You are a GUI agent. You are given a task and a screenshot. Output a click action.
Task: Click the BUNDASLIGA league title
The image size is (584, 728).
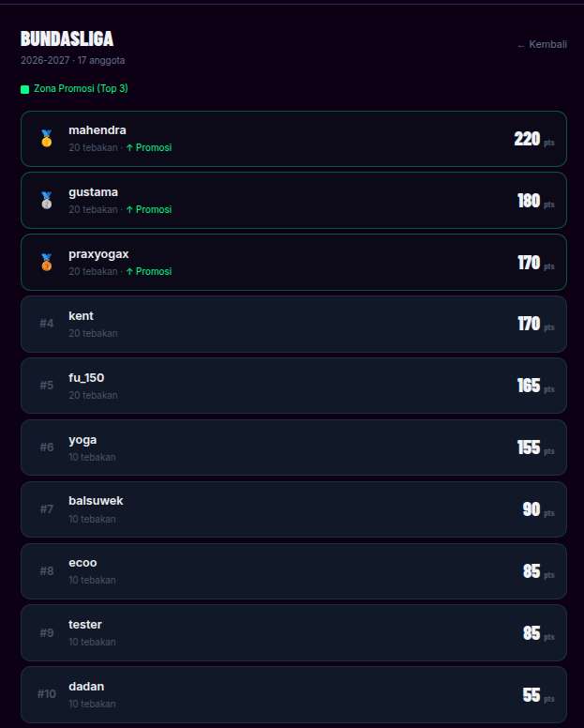(x=67, y=39)
